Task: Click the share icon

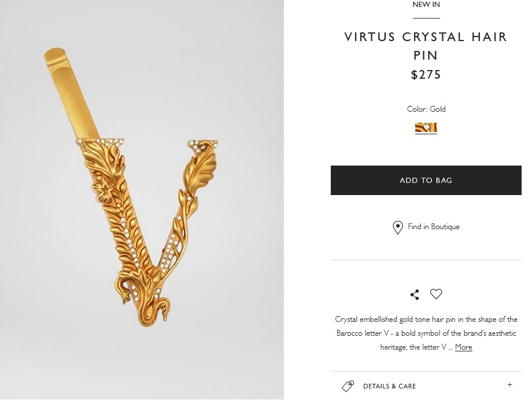Action: [x=415, y=295]
